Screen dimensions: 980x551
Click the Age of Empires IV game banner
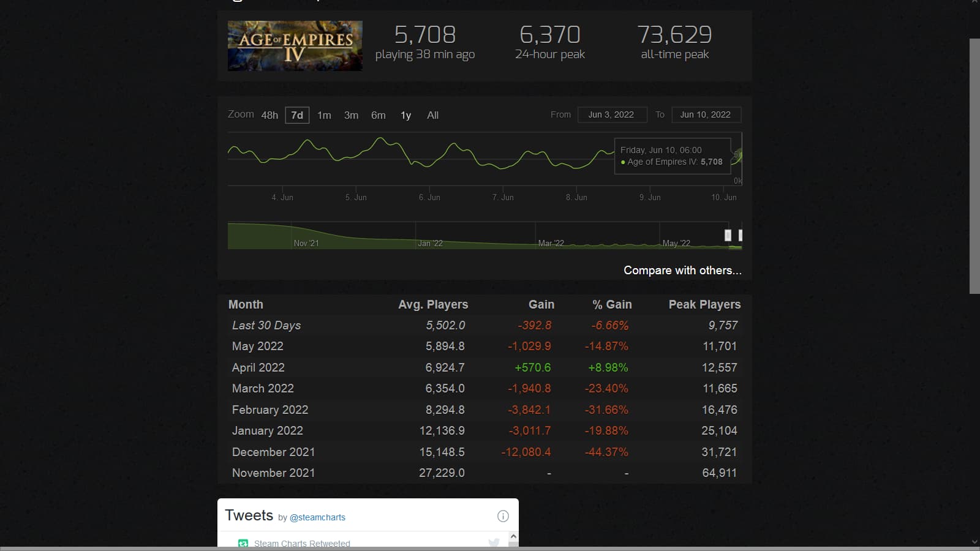pos(295,46)
